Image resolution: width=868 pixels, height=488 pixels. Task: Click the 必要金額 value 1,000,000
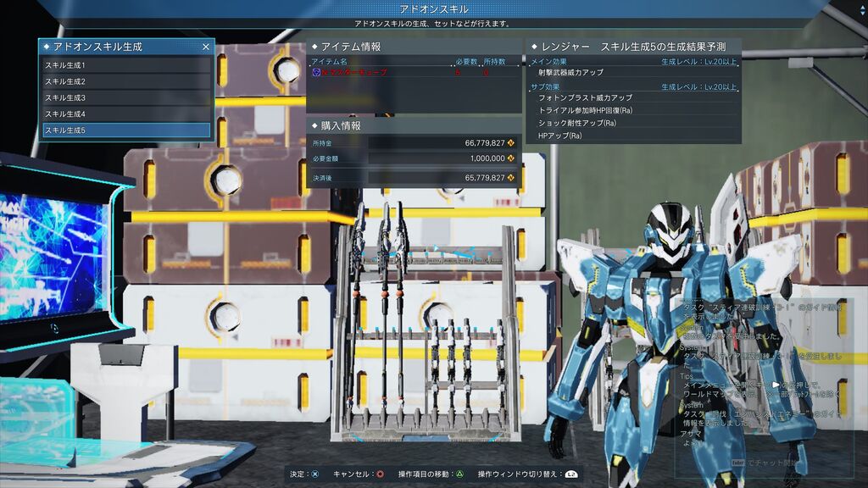coord(487,158)
